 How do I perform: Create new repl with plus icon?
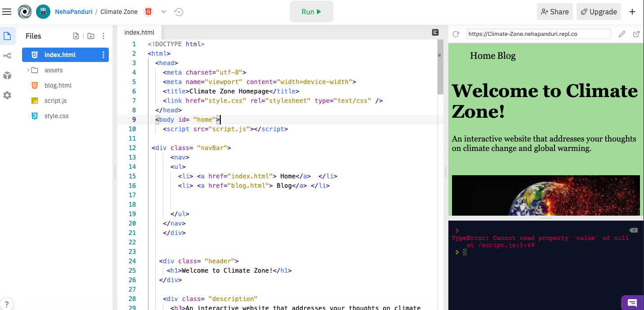(x=632, y=12)
